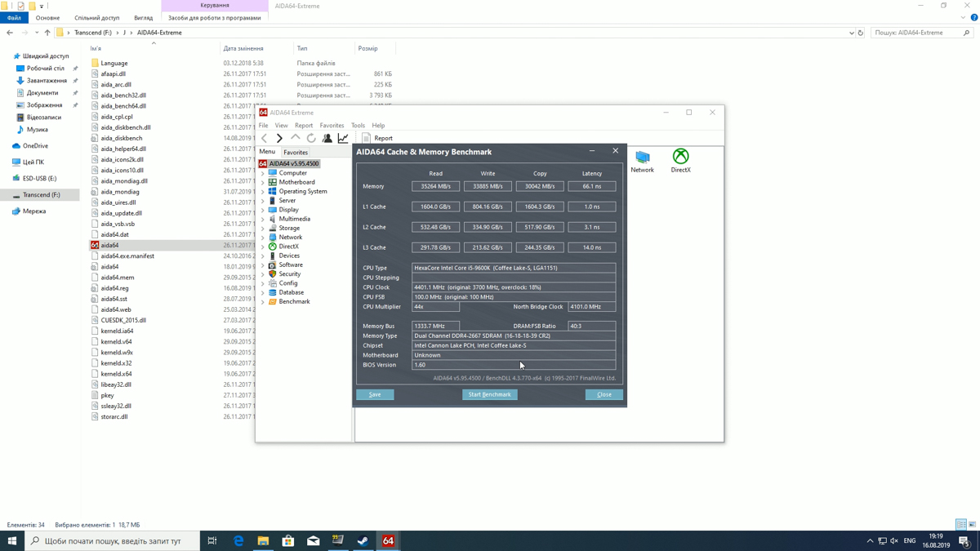Expand the Security tree node
980x551 pixels.
pyautogui.click(x=263, y=274)
